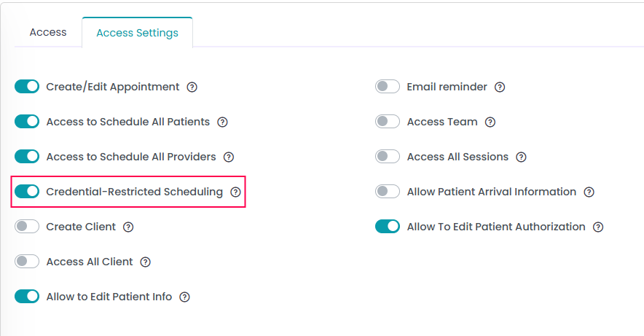Turn on Access All Sessions switch

(x=388, y=157)
